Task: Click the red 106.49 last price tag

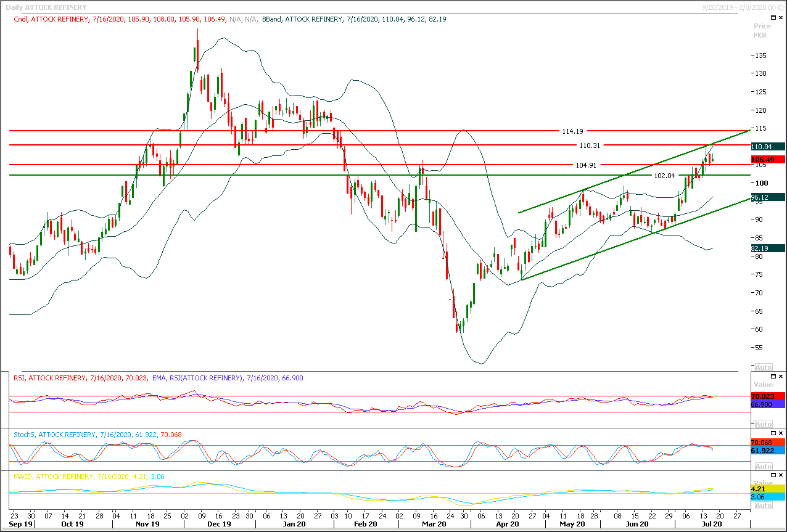Action: click(767, 159)
